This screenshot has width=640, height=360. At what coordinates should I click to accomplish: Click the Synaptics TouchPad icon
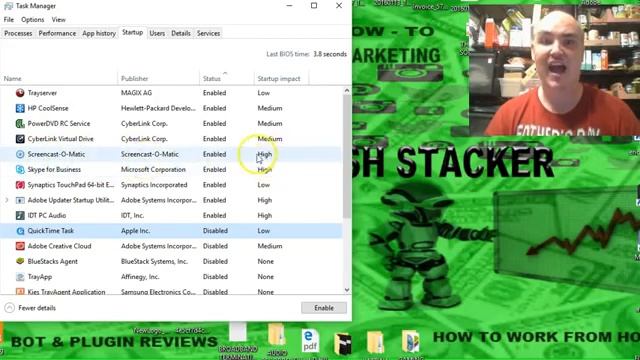click(x=20, y=185)
